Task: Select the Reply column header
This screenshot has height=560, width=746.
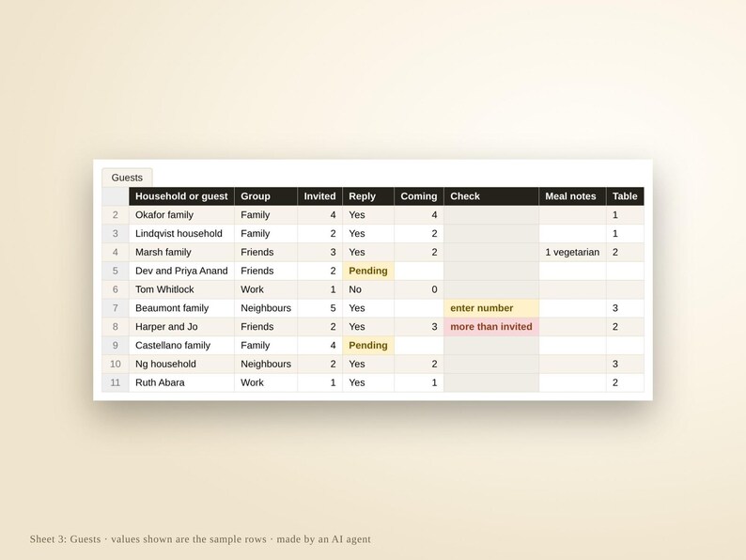Action: [x=368, y=196]
